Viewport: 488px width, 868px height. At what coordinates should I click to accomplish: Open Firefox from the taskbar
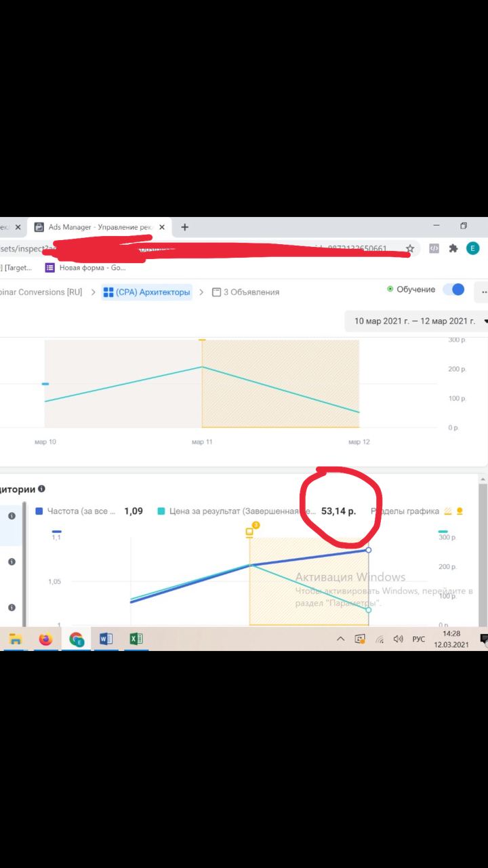coord(45,639)
